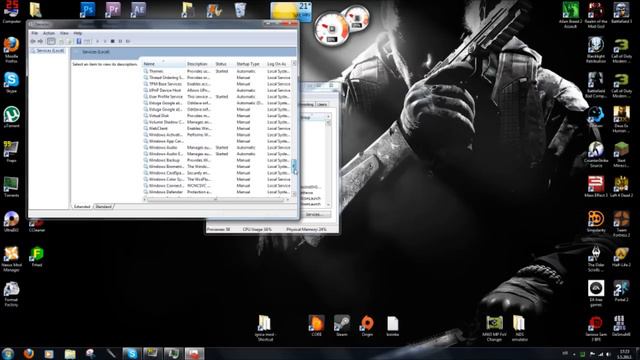The image size is (640, 360).
Task: Switch to Users tab in Task Manager
Action: tap(322, 104)
